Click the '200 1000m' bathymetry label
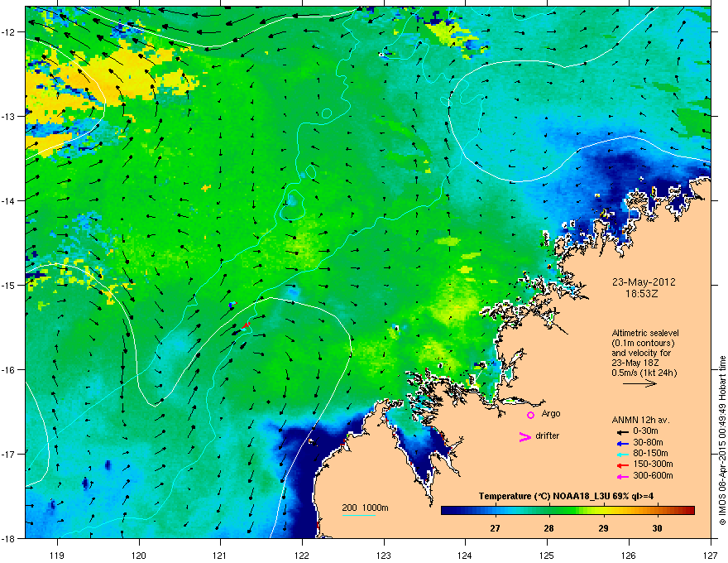The height and width of the screenshot is (563, 728). coord(365,508)
